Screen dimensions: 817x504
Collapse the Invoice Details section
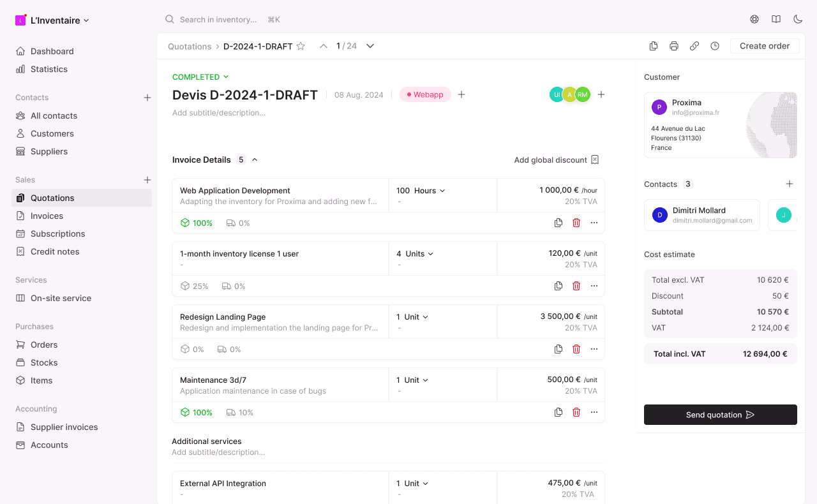[x=255, y=159]
